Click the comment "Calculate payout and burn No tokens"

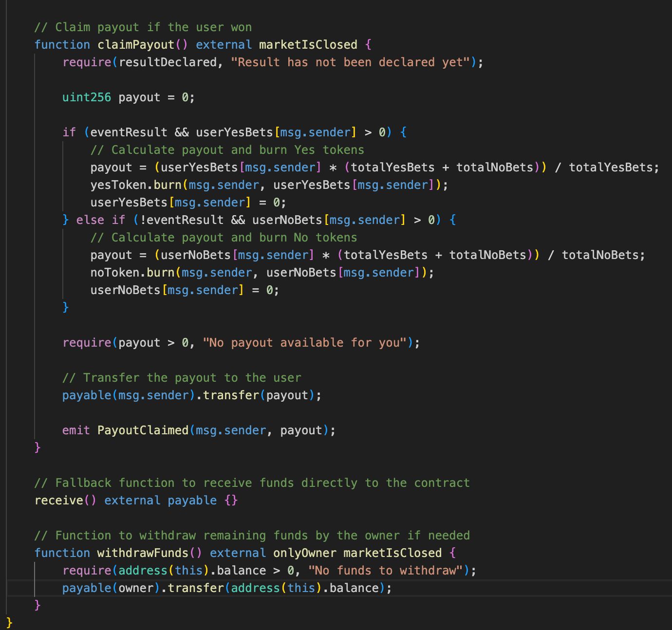tap(224, 238)
